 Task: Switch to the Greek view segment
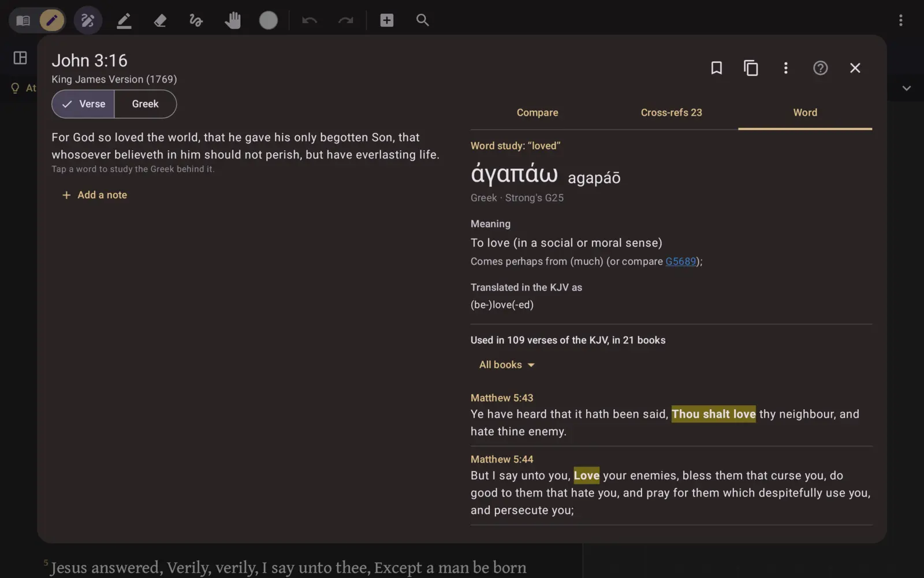pos(146,104)
